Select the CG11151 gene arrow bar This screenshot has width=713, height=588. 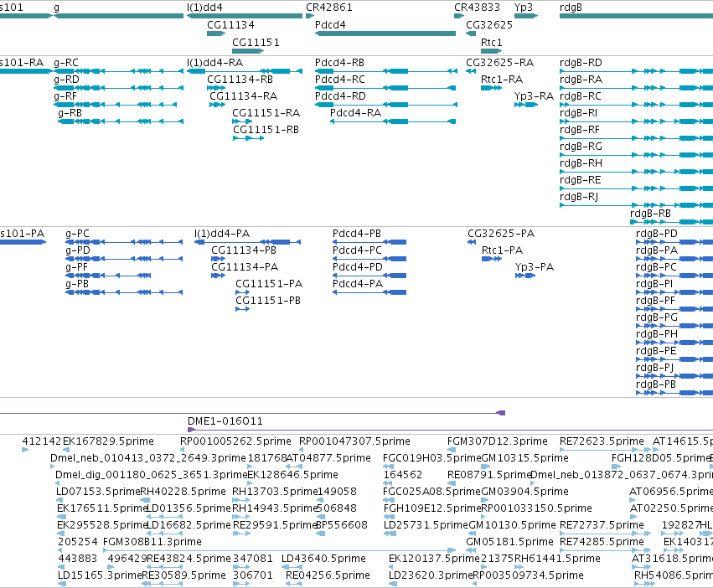[248, 51]
